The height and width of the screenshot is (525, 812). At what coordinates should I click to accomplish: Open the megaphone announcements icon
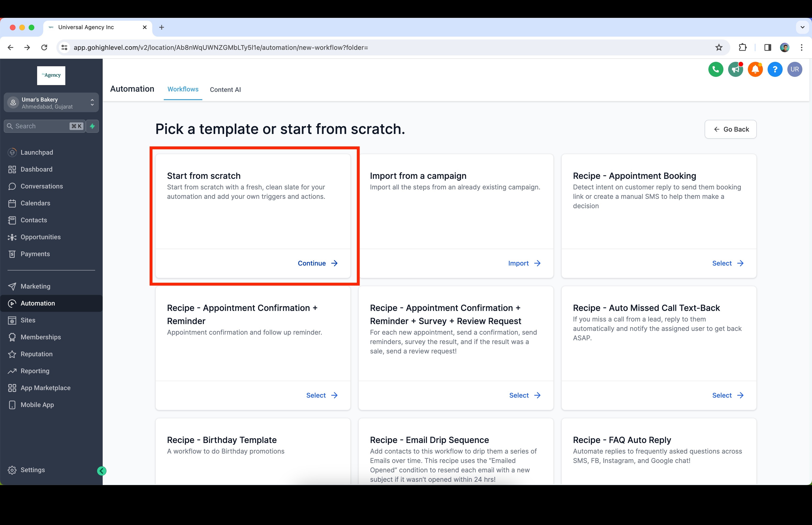coord(735,70)
